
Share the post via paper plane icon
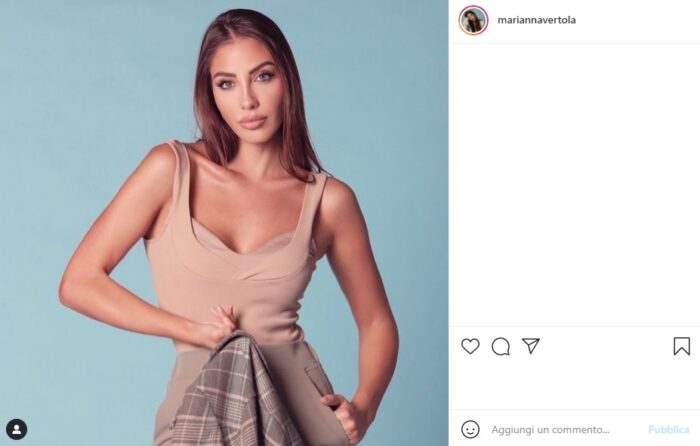pyautogui.click(x=531, y=346)
